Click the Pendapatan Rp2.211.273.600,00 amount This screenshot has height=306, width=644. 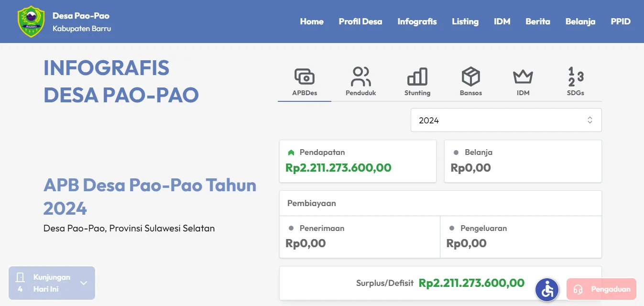pyautogui.click(x=338, y=168)
